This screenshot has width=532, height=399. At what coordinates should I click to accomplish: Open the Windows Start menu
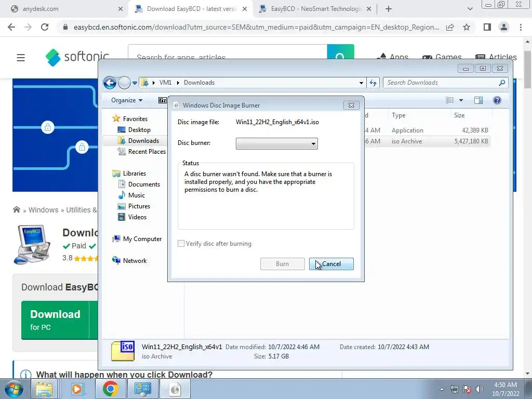[x=14, y=389]
